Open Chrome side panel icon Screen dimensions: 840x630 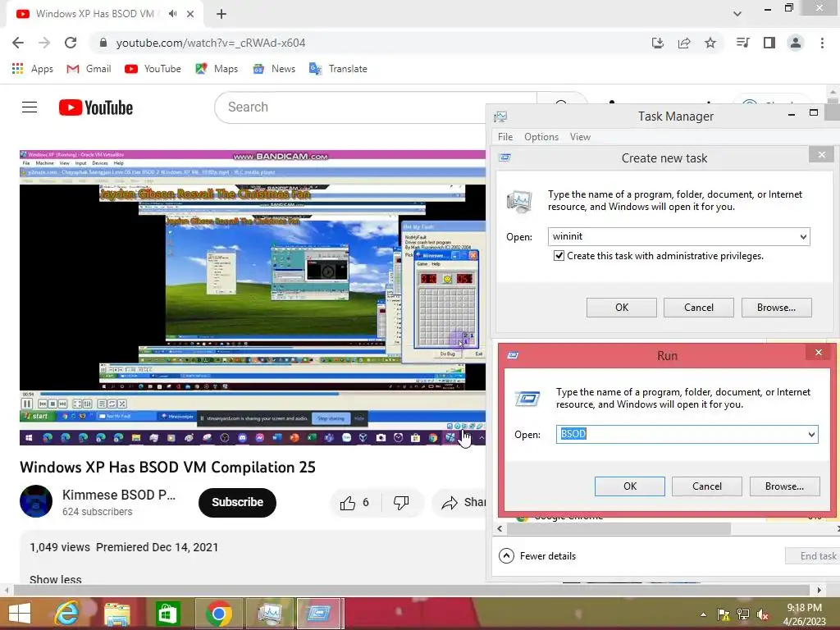tap(769, 43)
